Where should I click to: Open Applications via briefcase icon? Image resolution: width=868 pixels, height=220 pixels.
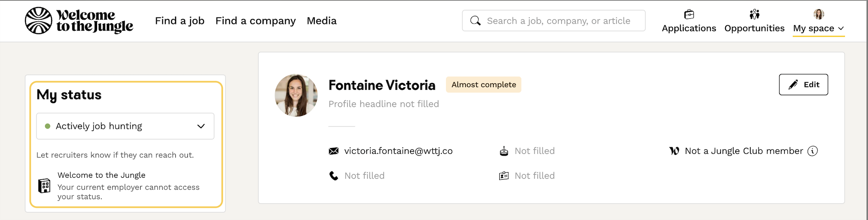pos(689,15)
